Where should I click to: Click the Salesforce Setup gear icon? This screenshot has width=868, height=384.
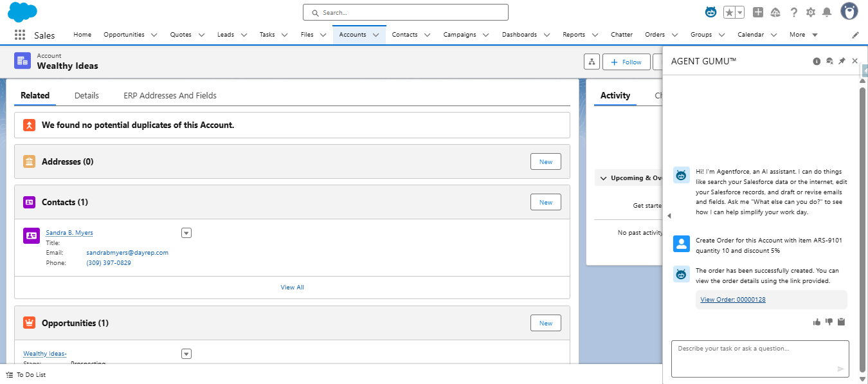(810, 12)
